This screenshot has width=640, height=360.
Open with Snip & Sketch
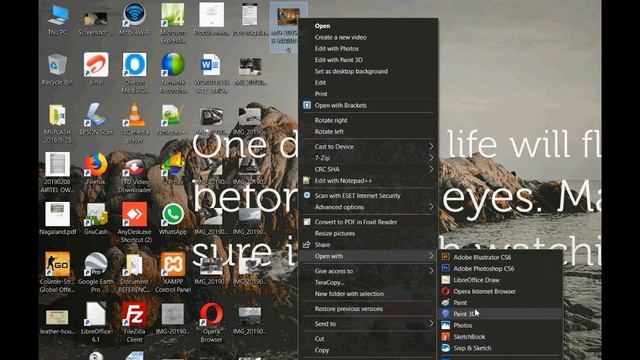pos(500,348)
